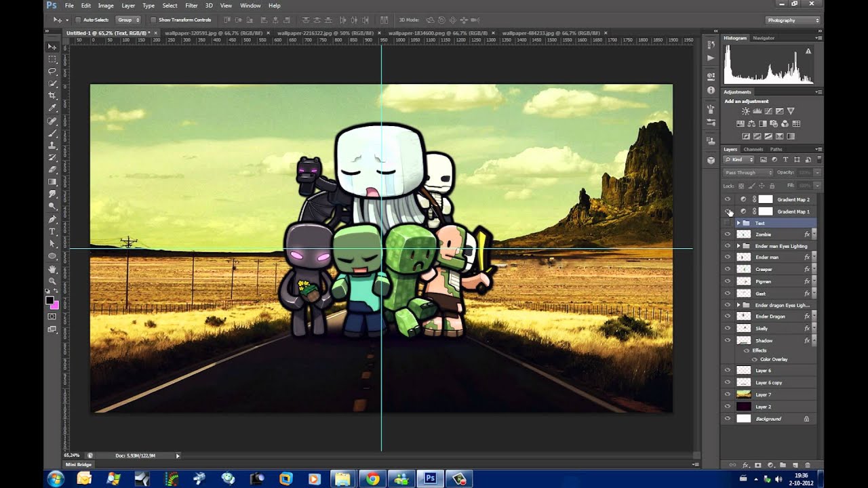Viewport: 868px width, 488px height.
Task: Select the Path Selection tool
Action: 52,243
